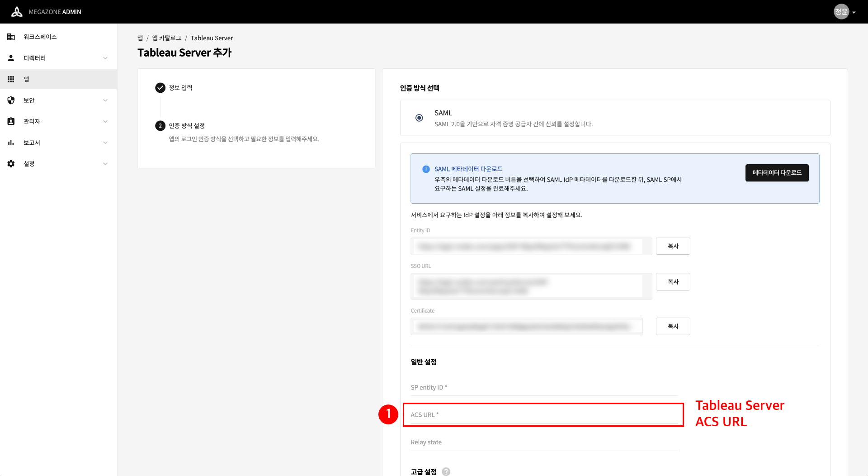Viewport: 868px width, 476px height.
Task: Click the Entity ID value field
Action: tap(531, 246)
